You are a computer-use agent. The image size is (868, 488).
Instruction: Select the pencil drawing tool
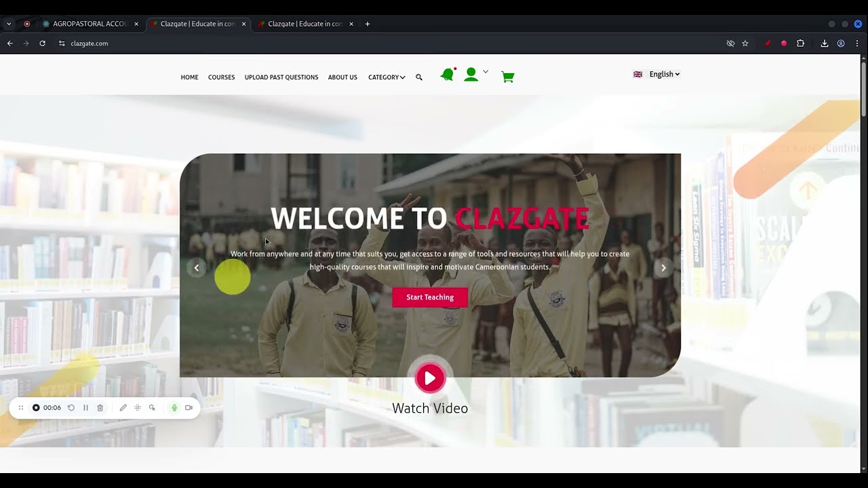point(123,407)
